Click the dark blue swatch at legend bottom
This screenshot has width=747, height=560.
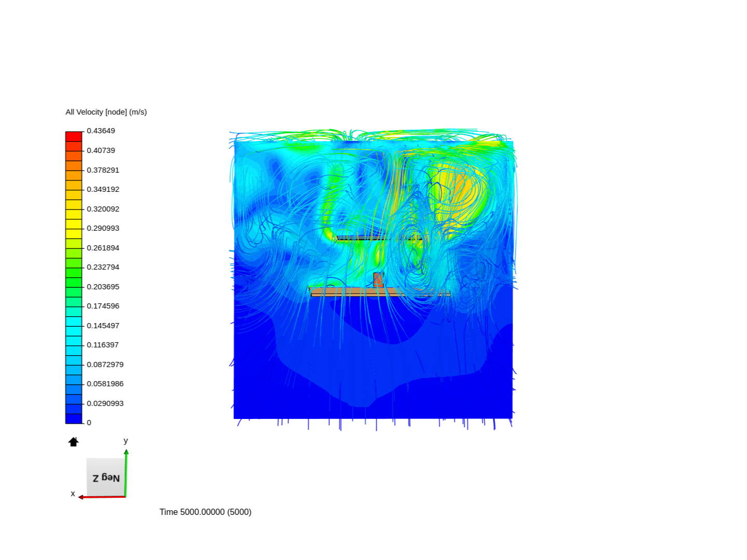[x=74, y=418]
